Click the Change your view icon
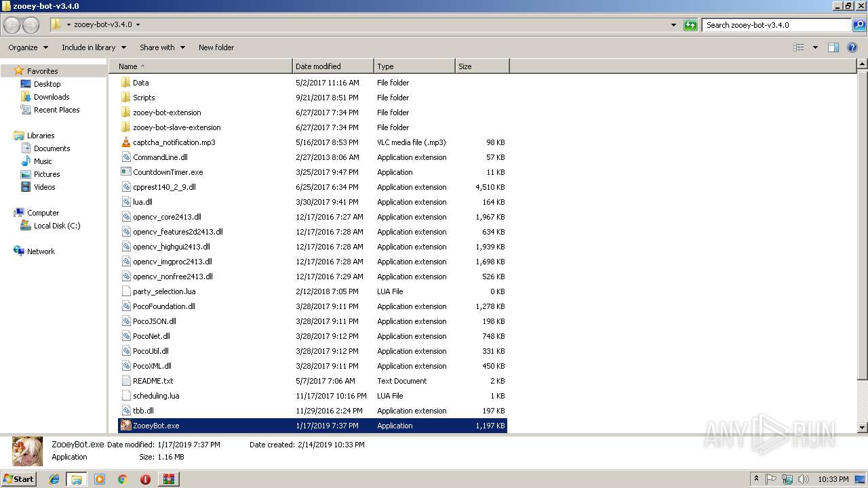Viewport: 868px width, 488px height. pos(799,47)
